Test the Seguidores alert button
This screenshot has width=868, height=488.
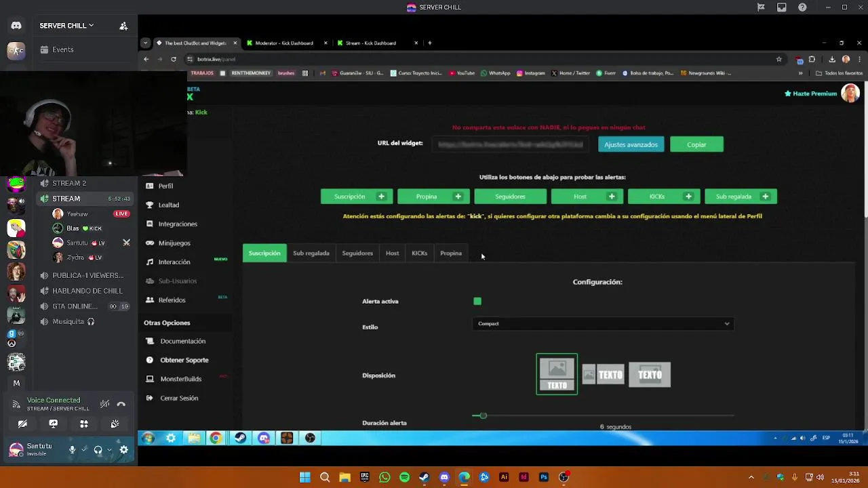[510, 197]
